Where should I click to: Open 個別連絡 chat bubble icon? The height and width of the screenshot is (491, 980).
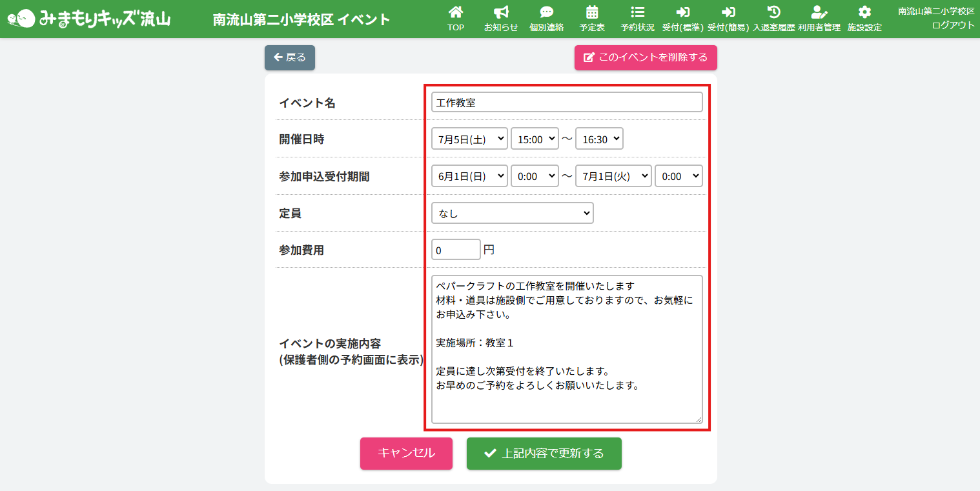click(546, 12)
